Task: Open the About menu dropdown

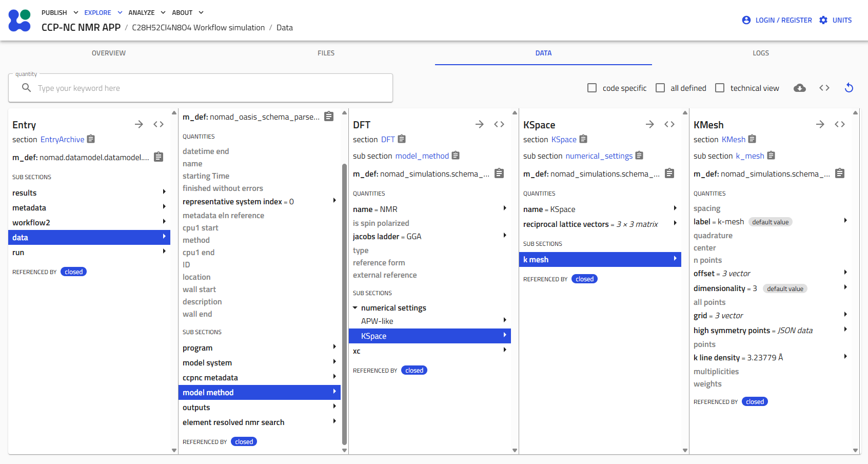Action: point(188,12)
